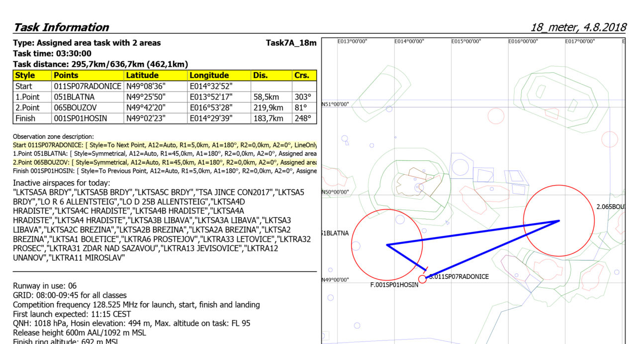Click the highlighted Start 011SP07RADONICE observation zone line

pos(164,144)
